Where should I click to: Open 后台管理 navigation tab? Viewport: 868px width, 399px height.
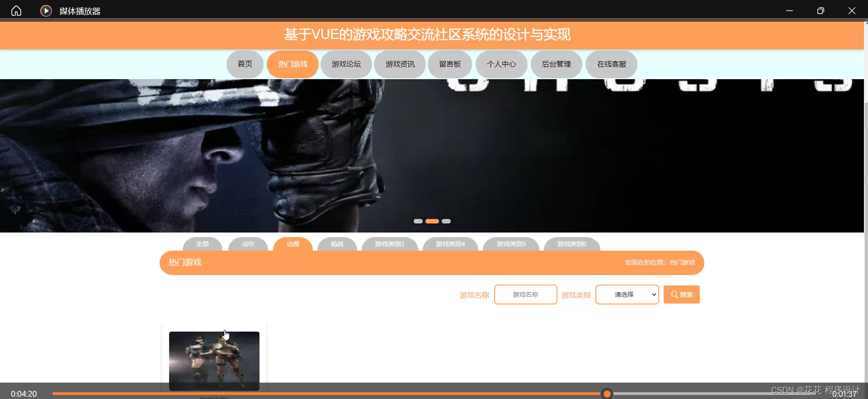click(x=557, y=64)
